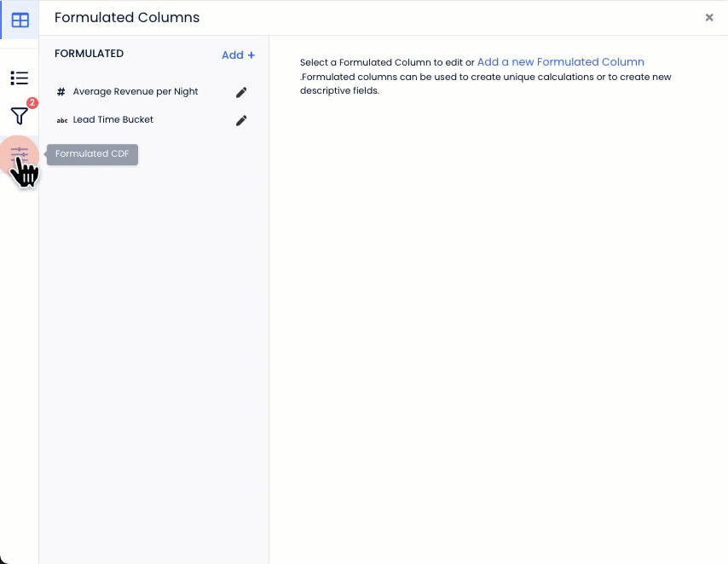This screenshot has height=564, width=728.
Task: Click the red filter count badge
Action: point(32,103)
